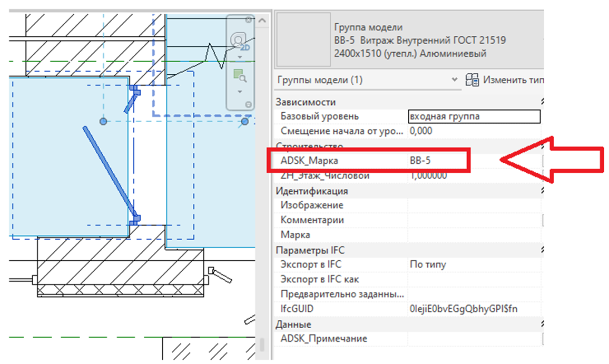Select the Экспорт в IFC как label
The image size is (609, 364).
pyautogui.click(x=320, y=279)
